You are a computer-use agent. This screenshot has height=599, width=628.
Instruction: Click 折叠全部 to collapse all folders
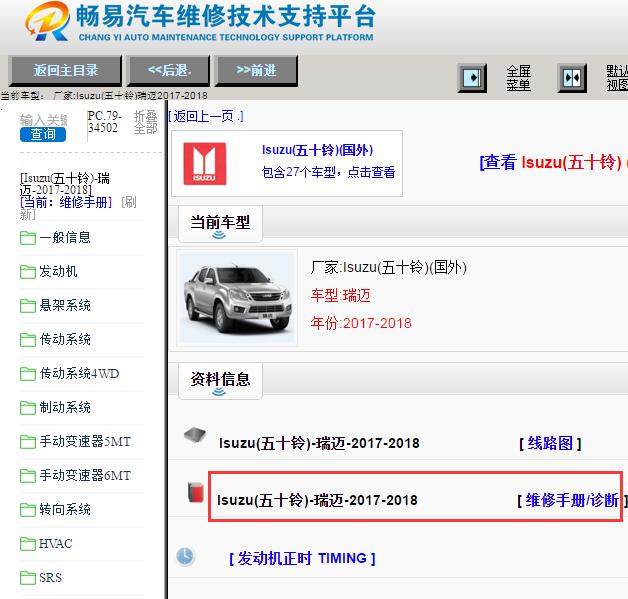(145, 122)
